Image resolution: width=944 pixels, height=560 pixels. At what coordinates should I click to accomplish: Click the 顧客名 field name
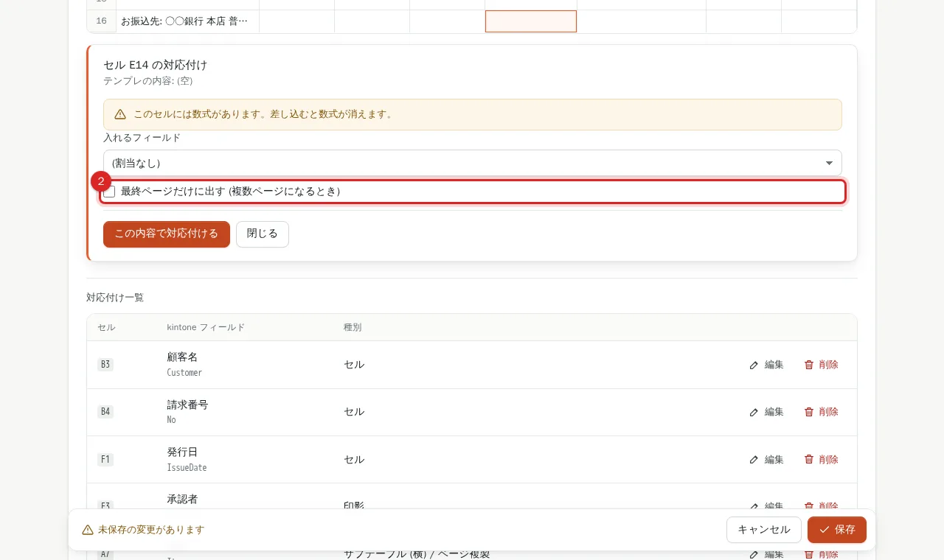182,357
